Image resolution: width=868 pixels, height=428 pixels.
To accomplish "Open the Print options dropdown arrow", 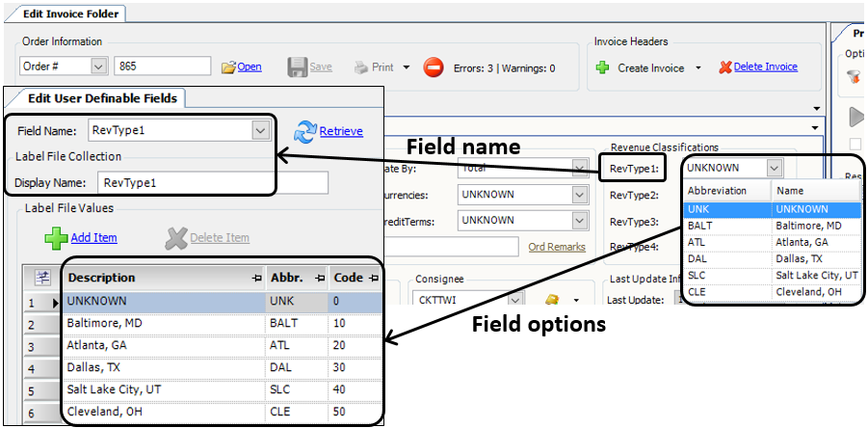I will (x=407, y=67).
